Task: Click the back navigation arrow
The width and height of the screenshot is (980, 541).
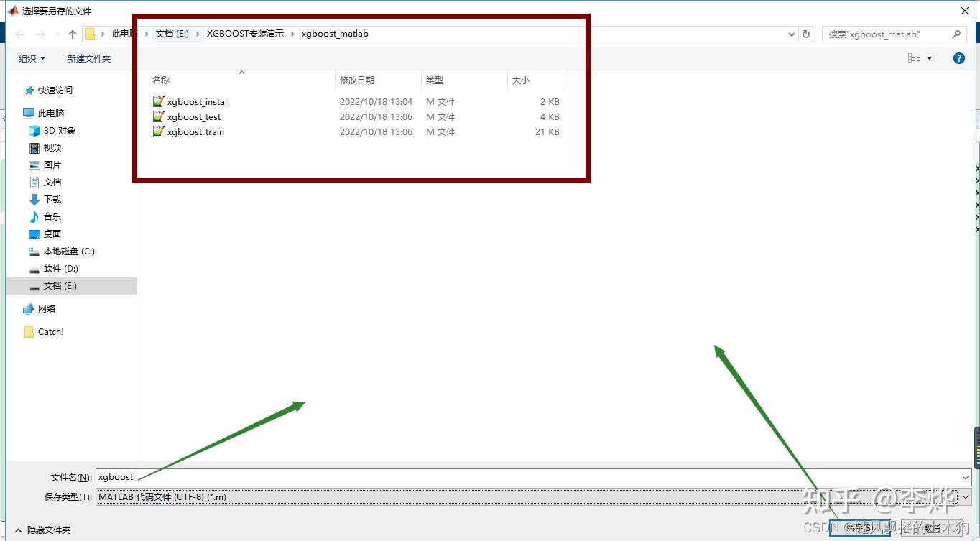Action: pos(19,33)
